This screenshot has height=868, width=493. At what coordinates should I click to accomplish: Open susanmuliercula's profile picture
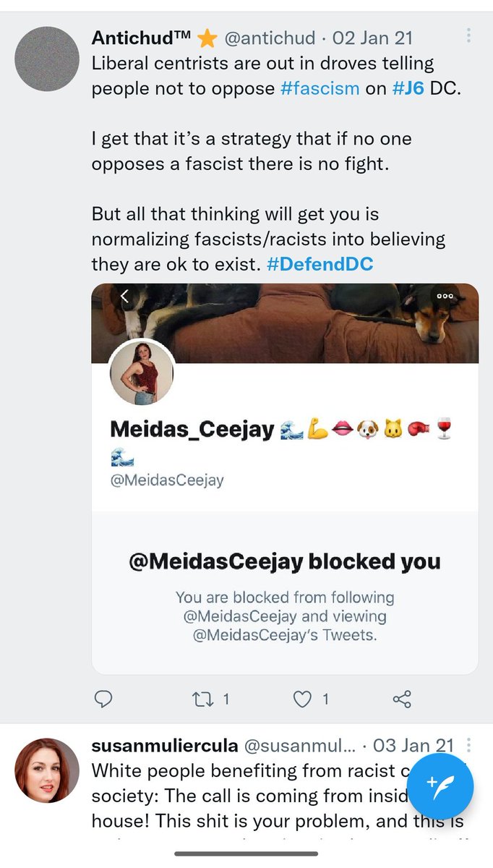click(x=47, y=770)
